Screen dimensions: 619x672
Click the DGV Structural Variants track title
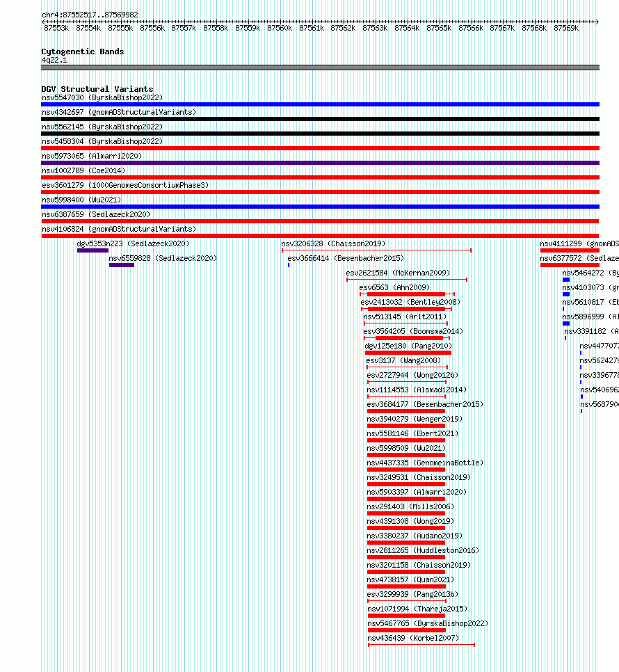click(97, 89)
